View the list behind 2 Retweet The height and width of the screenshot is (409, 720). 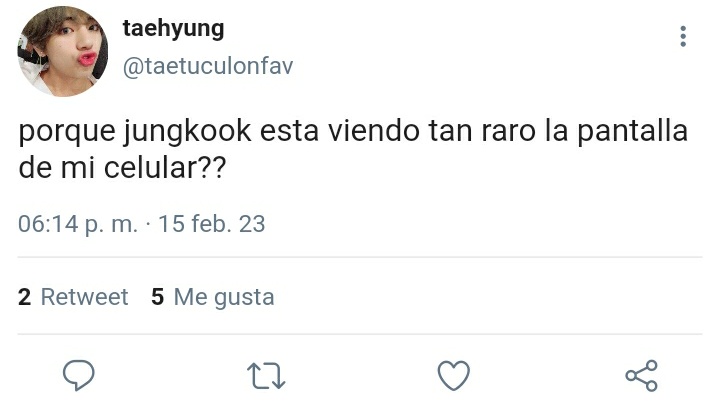pos(73,297)
